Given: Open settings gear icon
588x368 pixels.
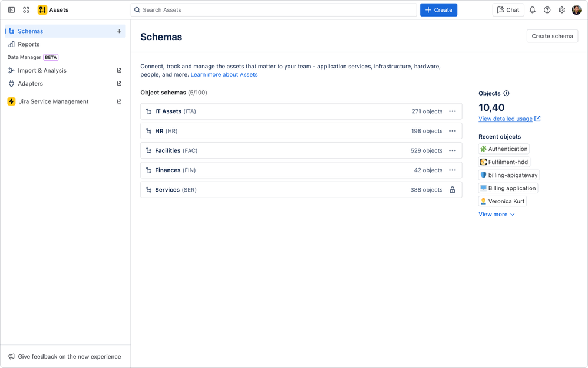Looking at the screenshot, I should click(561, 10).
